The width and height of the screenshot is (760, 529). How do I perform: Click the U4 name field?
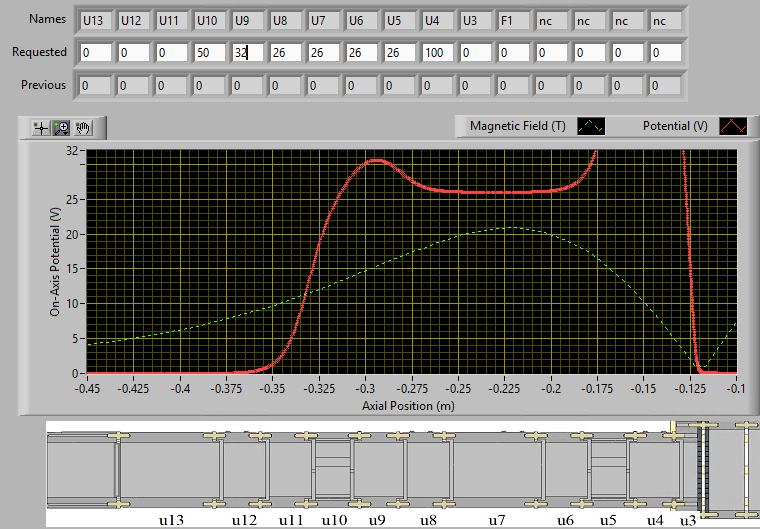[438, 21]
